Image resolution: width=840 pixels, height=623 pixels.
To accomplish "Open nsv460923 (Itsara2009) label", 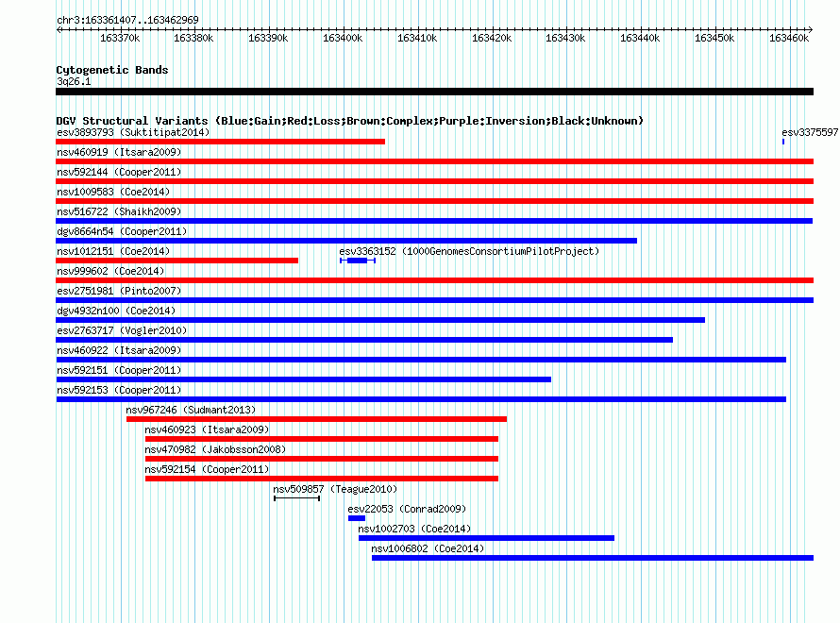I will [x=207, y=429].
